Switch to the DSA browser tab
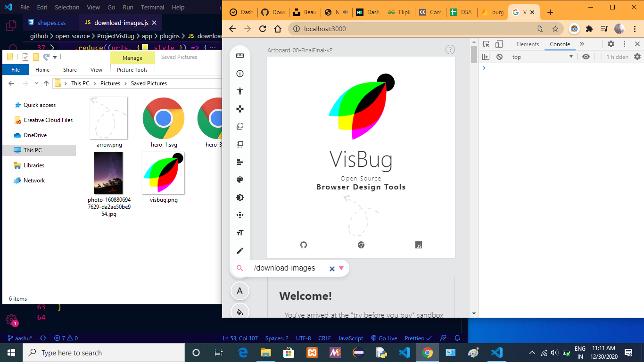This screenshot has width=644, height=362. [460, 12]
